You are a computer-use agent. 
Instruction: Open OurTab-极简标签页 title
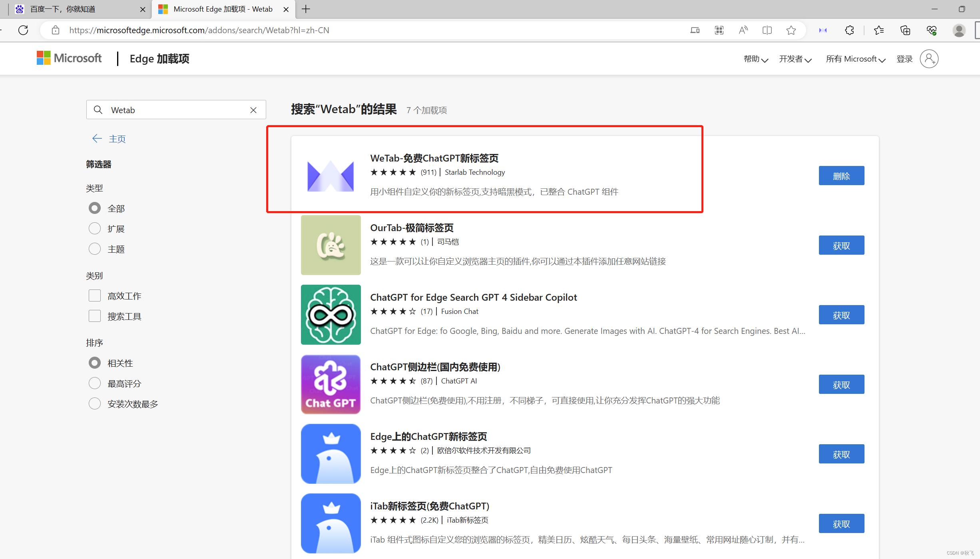tap(412, 228)
